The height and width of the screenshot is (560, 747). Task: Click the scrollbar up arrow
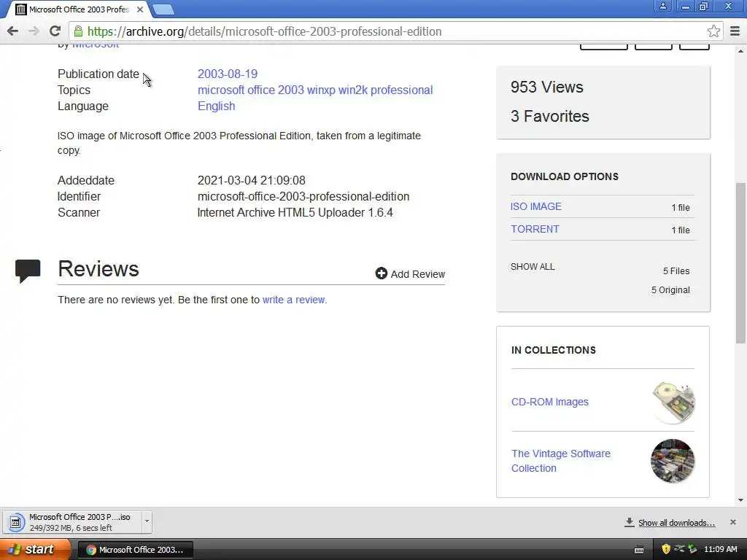pyautogui.click(x=740, y=50)
